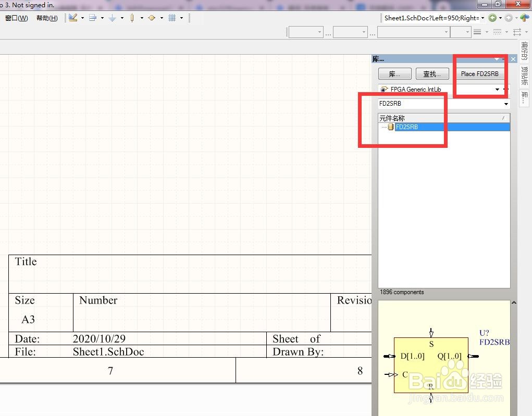This screenshot has height=416, width=532.
Task: Open dropdown beside alignment tools icon
Action: tap(102, 18)
